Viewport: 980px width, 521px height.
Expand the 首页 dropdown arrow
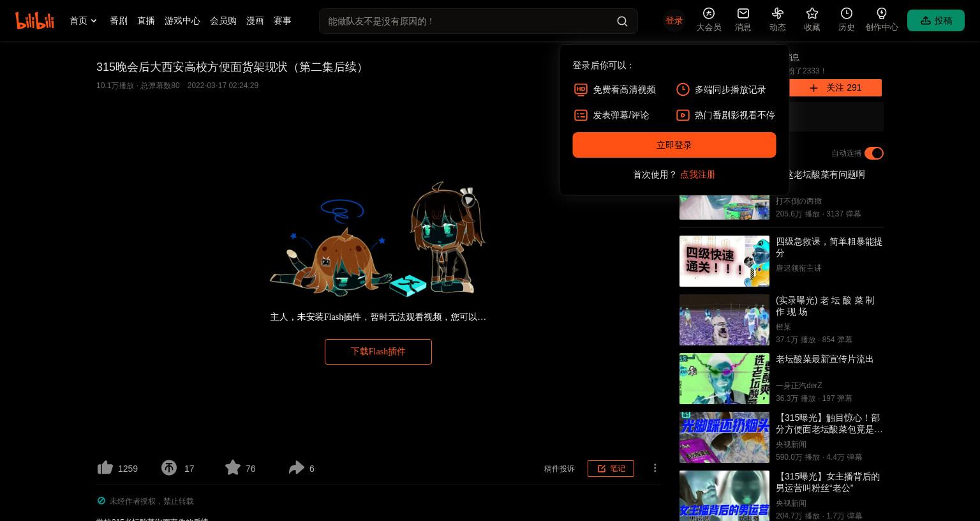coord(94,21)
